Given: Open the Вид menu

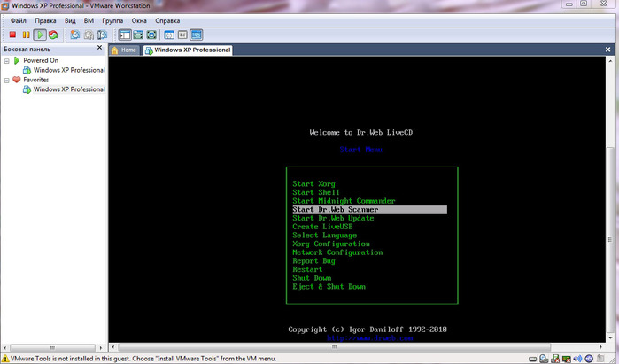Looking at the screenshot, I should (70, 20).
